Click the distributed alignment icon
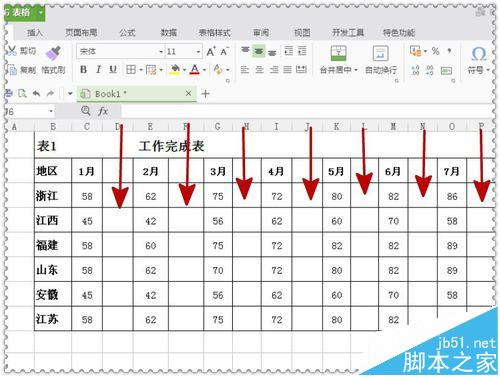This screenshot has height=377, width=500. (301, 70)
